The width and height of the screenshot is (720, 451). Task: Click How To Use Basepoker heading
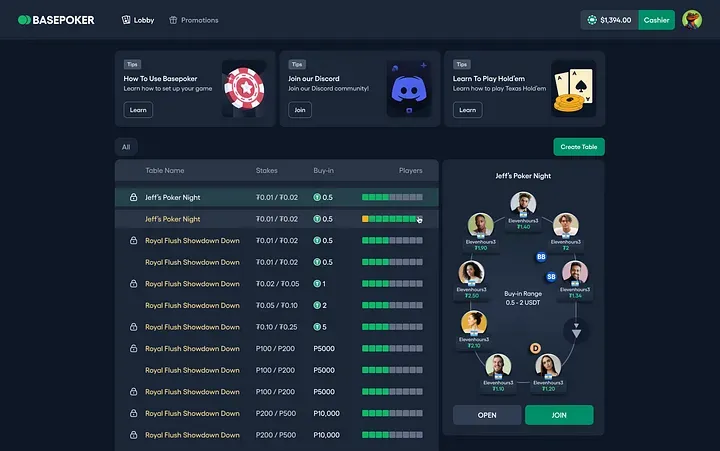pyautogui.click(x=160, y=79)
